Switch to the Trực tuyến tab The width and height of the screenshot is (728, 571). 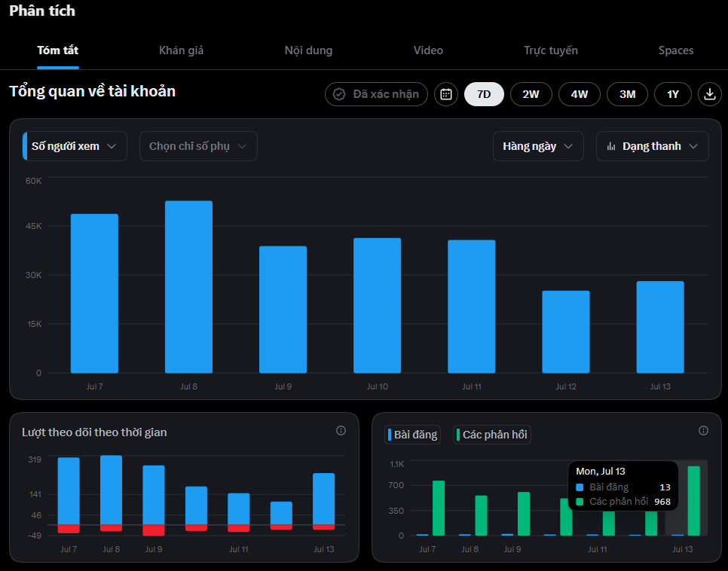tap(551, 50)
